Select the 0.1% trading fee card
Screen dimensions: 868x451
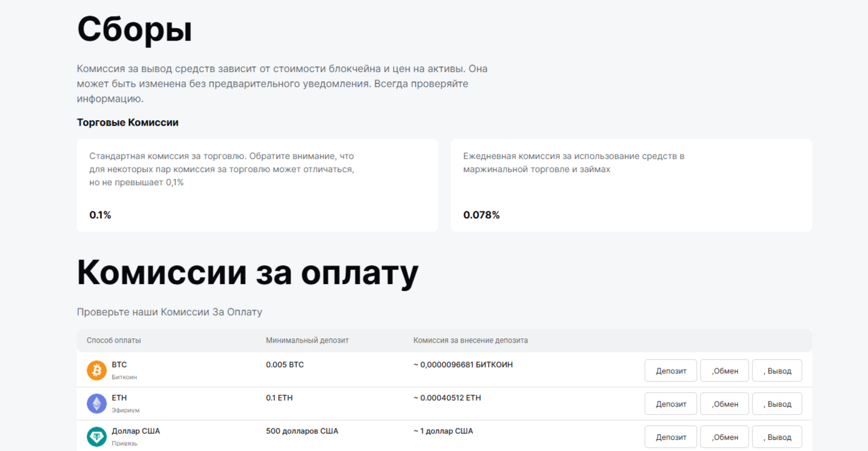point(257,185)
